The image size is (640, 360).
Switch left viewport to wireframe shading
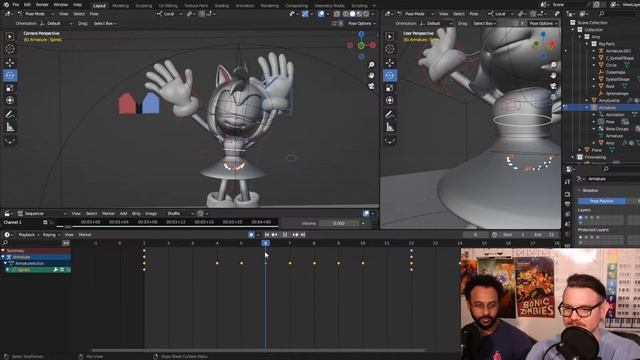(x=346, y=14)
